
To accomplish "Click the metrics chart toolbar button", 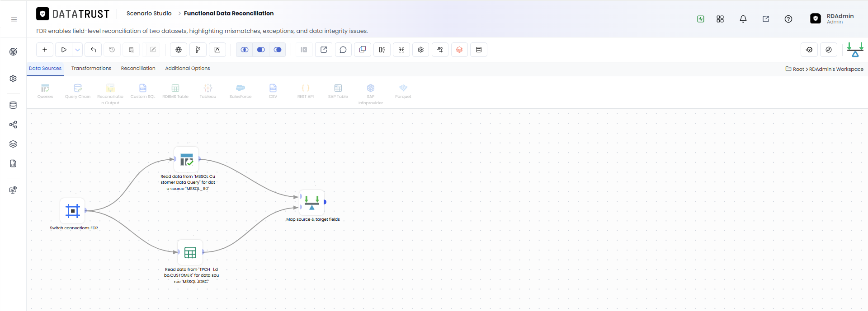I will click(217, 50).
